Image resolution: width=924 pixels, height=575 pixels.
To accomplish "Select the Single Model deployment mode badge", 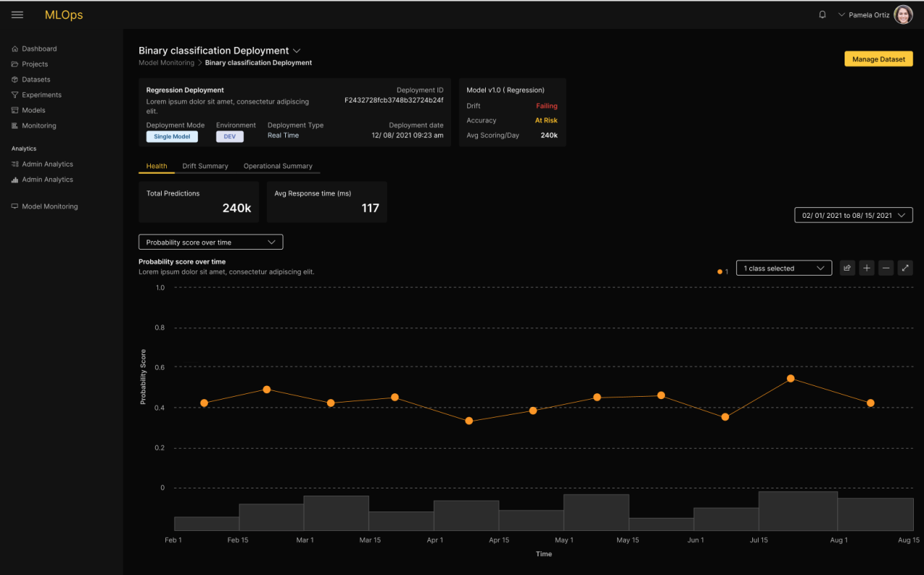I will click(172, 136).
